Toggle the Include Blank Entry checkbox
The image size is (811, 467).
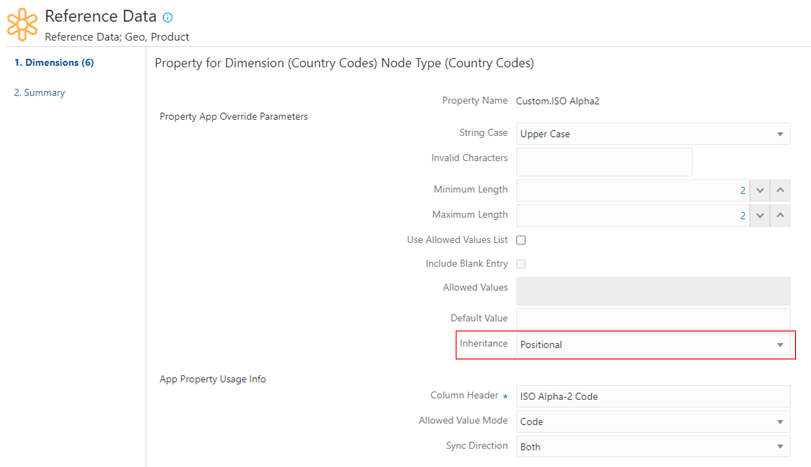tap(521, 264)
